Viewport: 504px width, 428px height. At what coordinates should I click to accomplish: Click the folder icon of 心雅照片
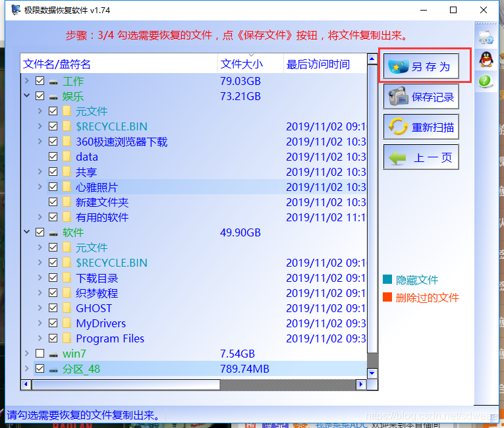pos(67,187)
